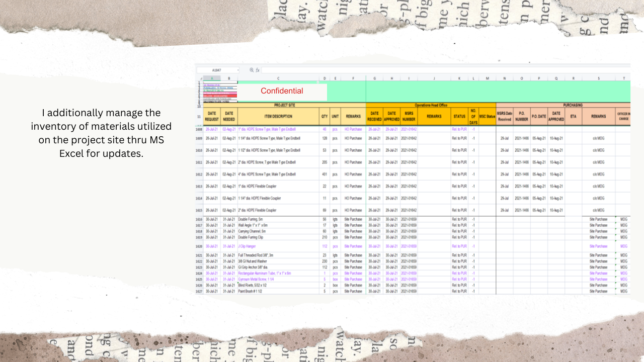The image size is (644, 362).
Task: Select column F header
Action: click(353, 78)
